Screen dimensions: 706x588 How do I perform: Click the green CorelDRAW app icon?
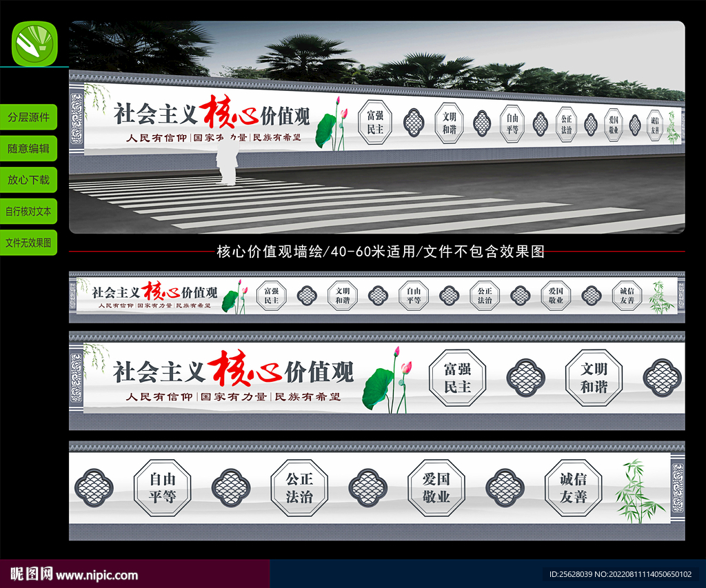pos(34,43)
